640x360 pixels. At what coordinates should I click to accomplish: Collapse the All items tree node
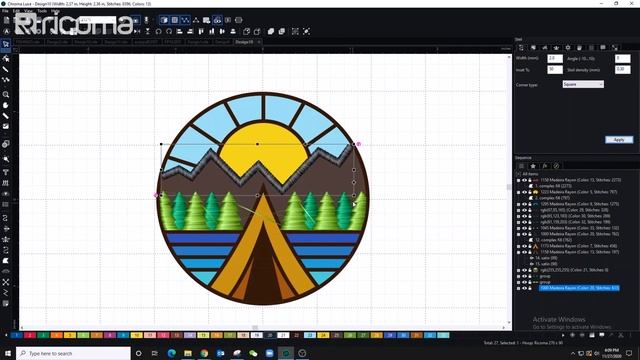(x=518, y=174)
